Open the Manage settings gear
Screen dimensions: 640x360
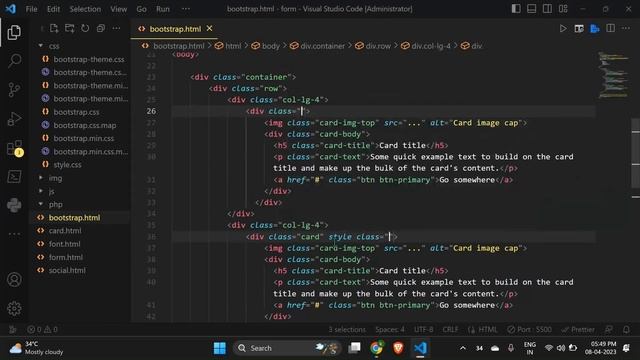[14, 308]
